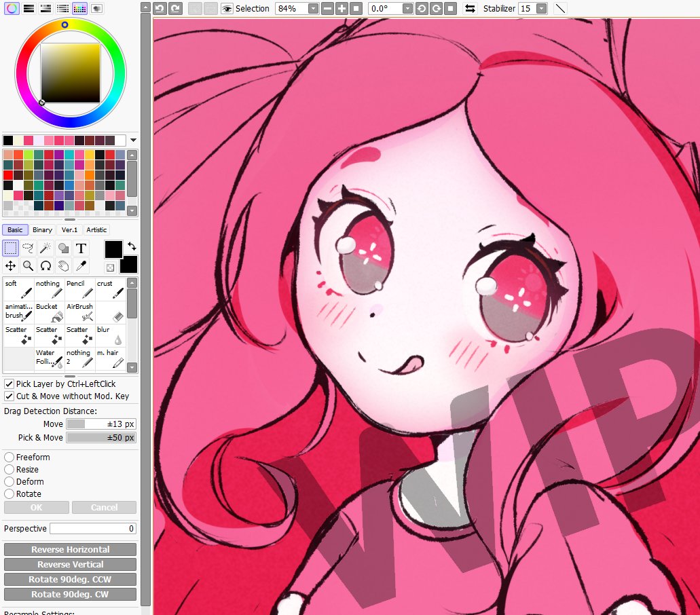
Task: Switch to the Binary brush tab
Action: point(42,230)
